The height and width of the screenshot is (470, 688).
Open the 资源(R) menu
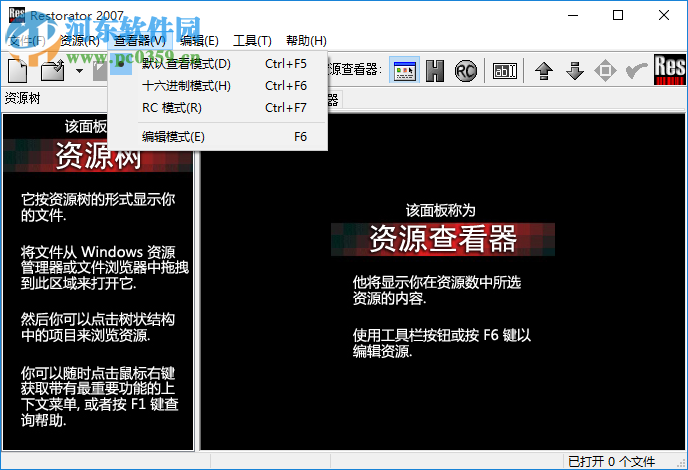(x=79, y=41)
